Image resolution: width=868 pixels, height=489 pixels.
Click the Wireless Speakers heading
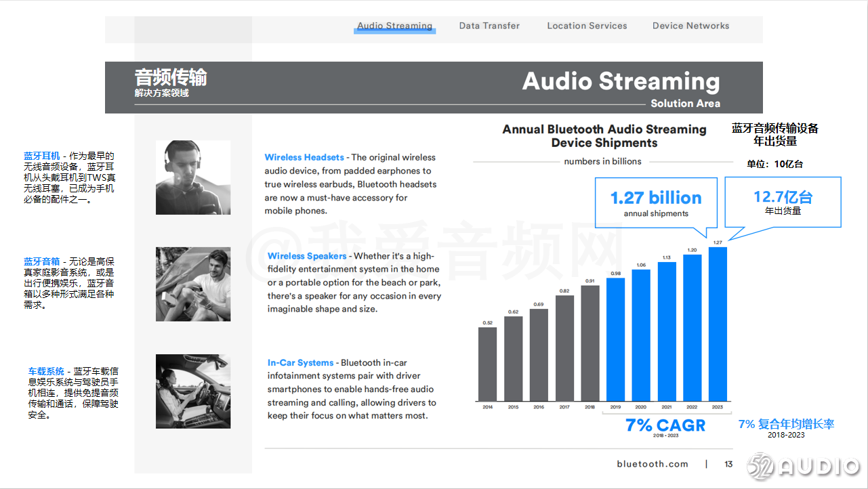coord(307,256)
